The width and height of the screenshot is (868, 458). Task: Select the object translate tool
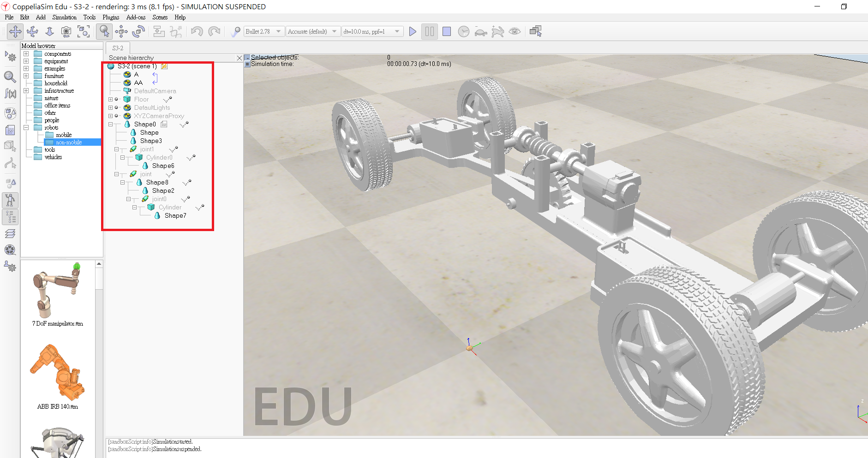[x=121, y=31]
